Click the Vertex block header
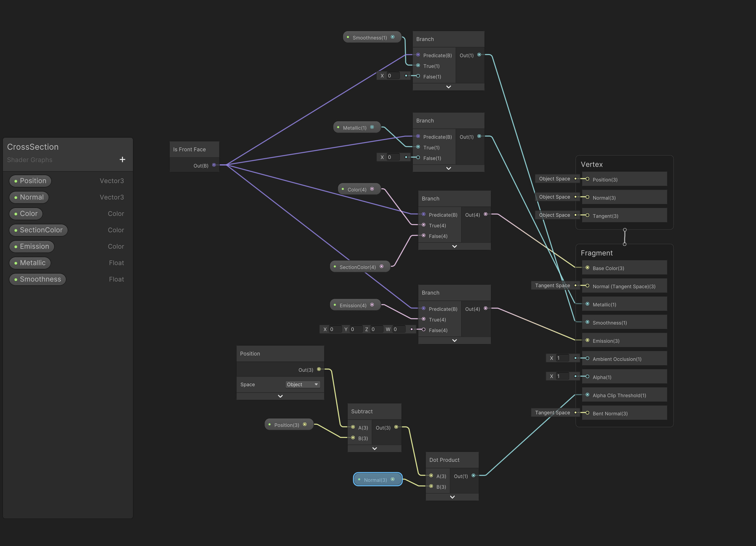This screenshot has width=756, height=546. [x=592, y=164]
